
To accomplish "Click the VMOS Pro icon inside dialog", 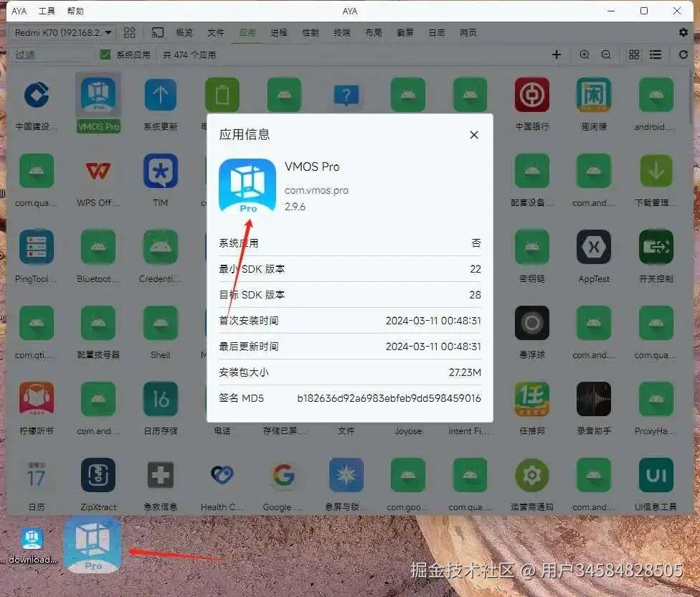I will 247,187.
